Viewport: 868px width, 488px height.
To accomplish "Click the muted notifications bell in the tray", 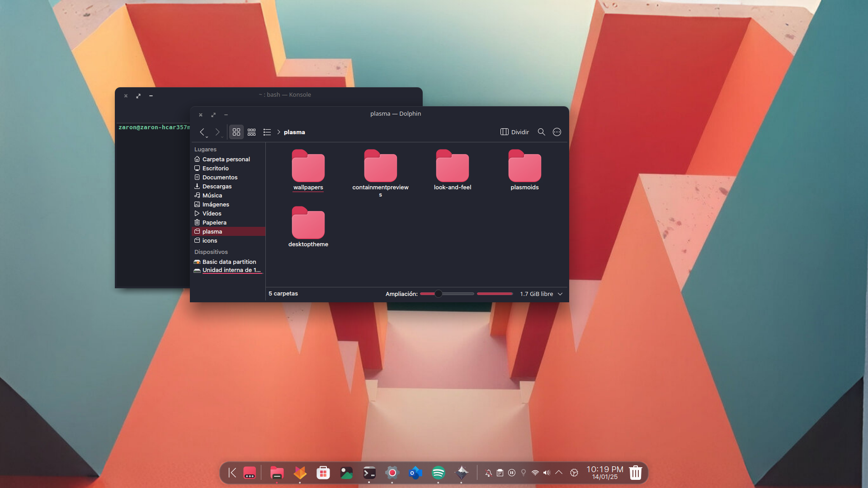I will 488,473.
